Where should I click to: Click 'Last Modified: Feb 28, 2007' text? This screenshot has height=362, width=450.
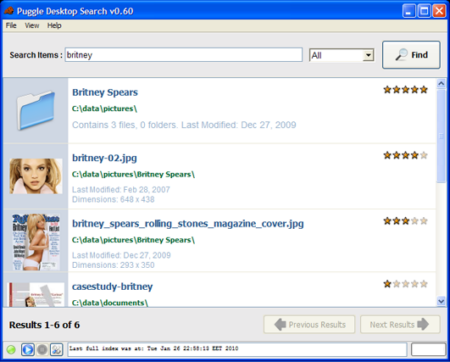pos(121,190)
